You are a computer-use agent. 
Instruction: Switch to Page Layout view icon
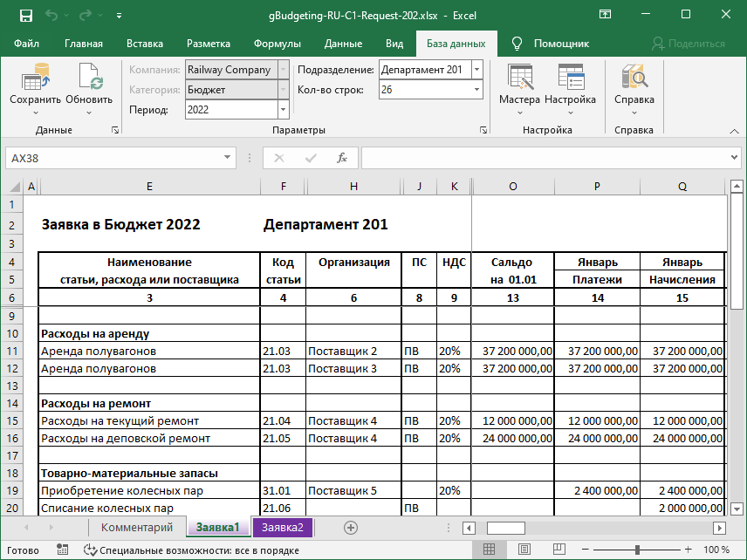524,550
